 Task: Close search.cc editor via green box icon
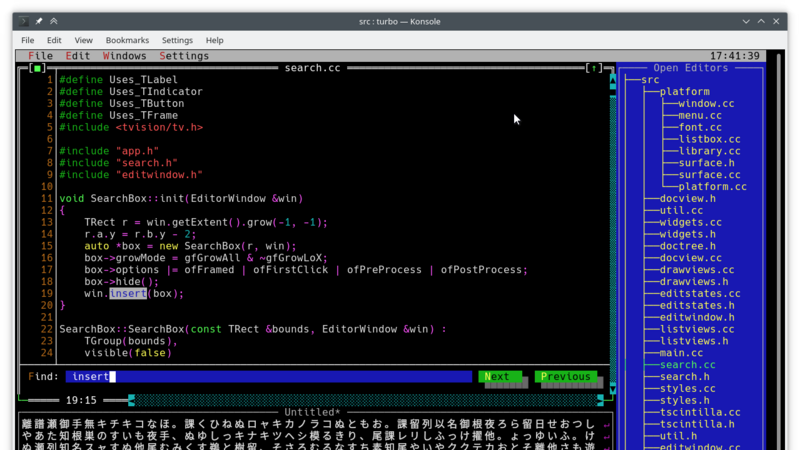click(37, 68)
